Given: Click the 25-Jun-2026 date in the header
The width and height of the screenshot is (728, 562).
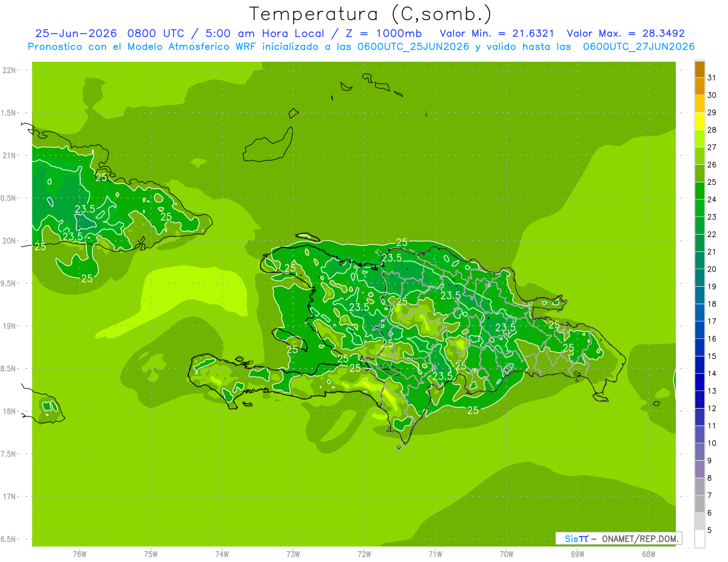Looking at the screenshot, I should tap(75, 33).
